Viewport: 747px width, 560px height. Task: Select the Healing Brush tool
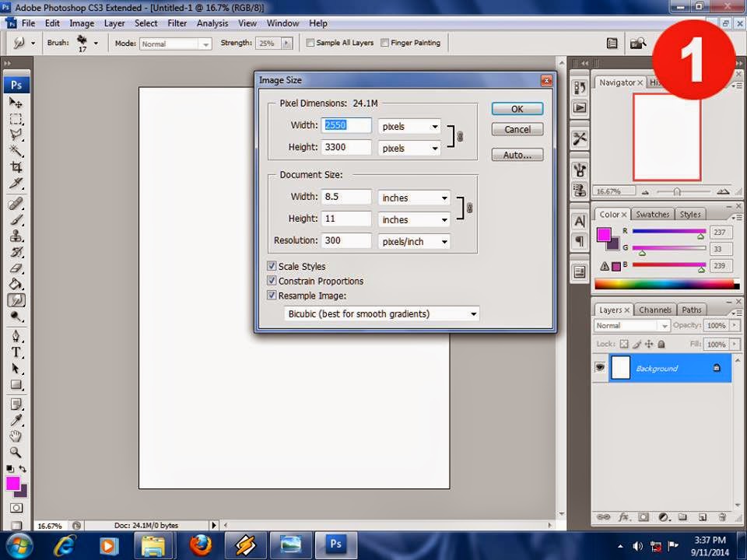pyautogui.click(x=16, y=204)
